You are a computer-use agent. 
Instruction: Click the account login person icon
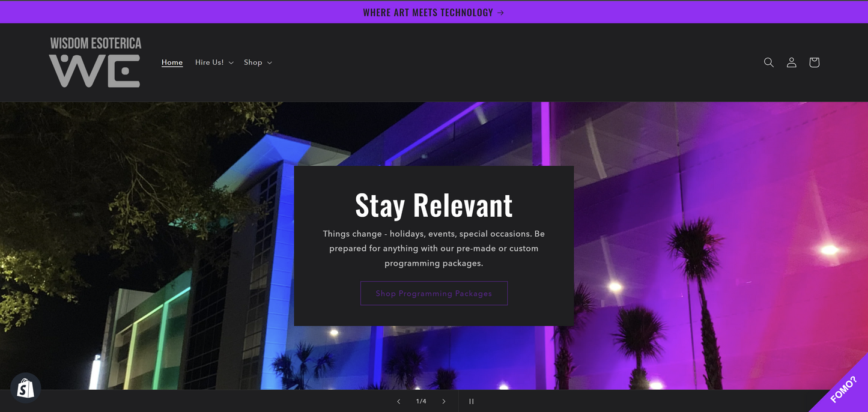[x=791, y=62]
